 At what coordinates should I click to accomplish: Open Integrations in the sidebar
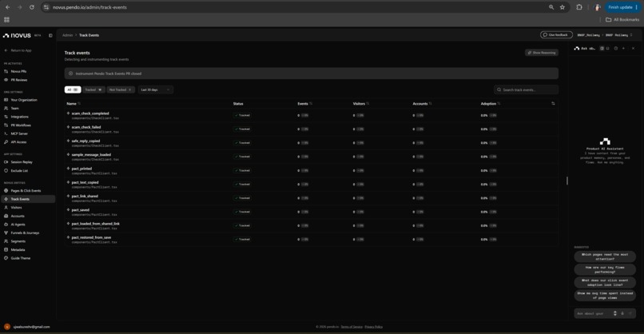tap(19, 117)
